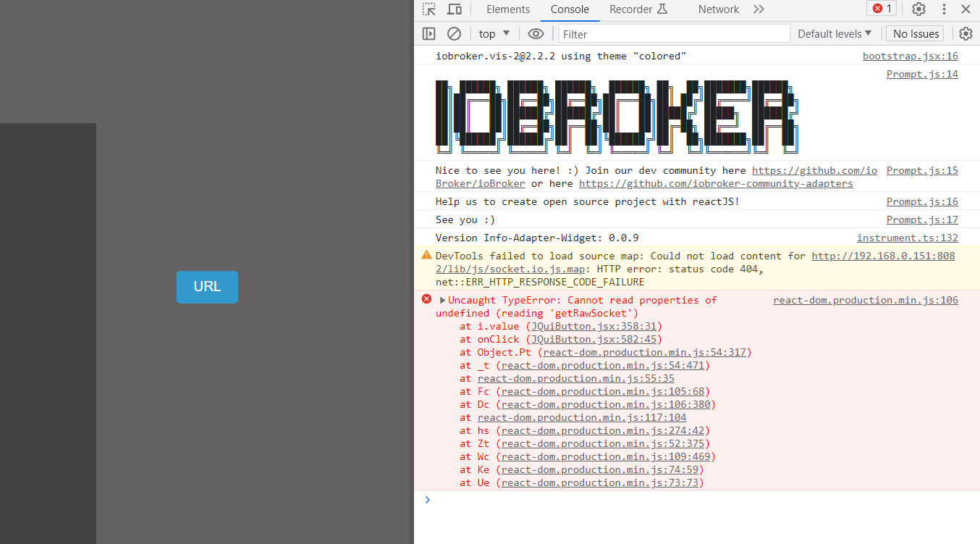
Task: Open react-dom.production.min.js:105:68 stack link
Action: (603, 391)
